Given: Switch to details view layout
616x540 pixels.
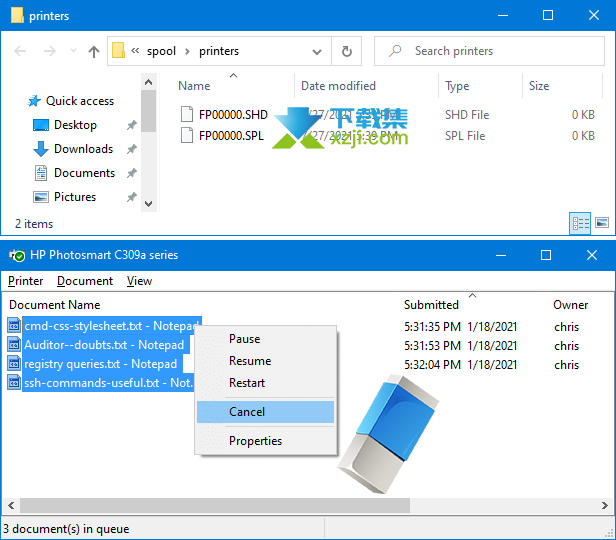Looking at the screenshot, I should click(x=580, y=223).
